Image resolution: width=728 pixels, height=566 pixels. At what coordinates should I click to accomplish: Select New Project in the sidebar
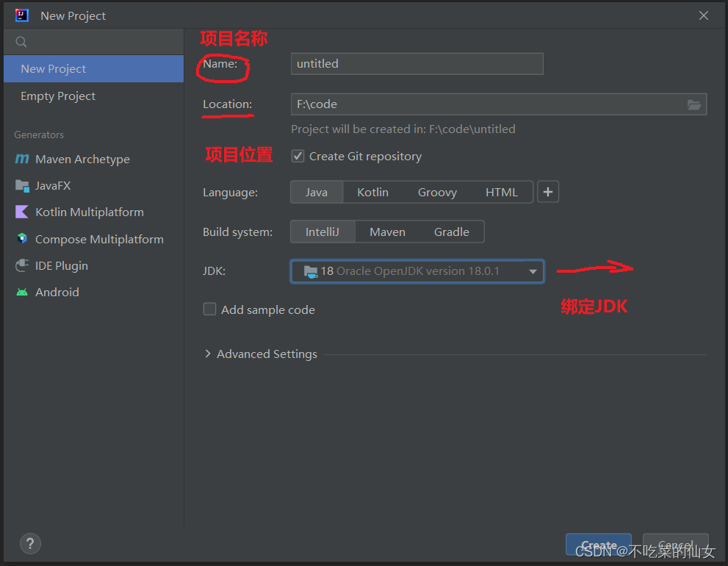coord(94,69)
